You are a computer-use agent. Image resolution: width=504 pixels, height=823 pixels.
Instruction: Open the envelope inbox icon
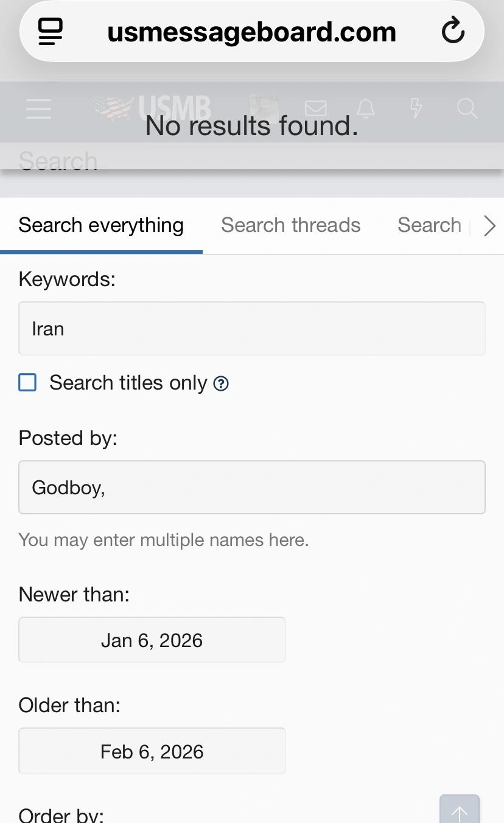315,109
